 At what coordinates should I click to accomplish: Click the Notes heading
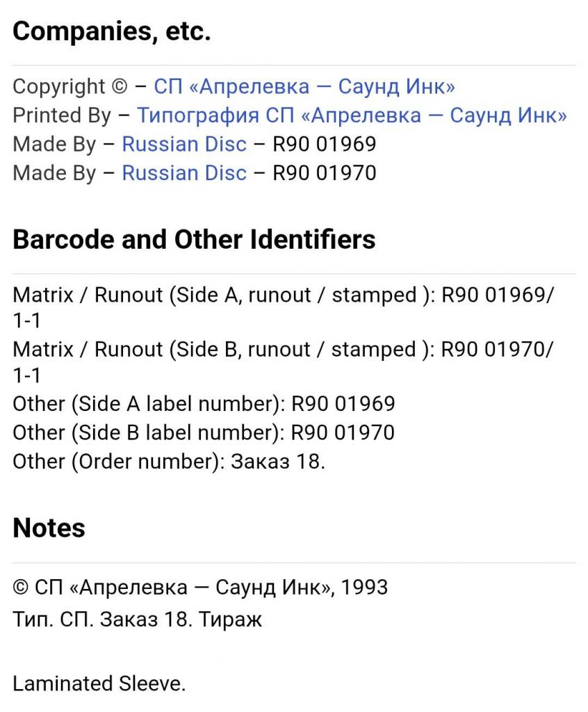pos(49,528)
